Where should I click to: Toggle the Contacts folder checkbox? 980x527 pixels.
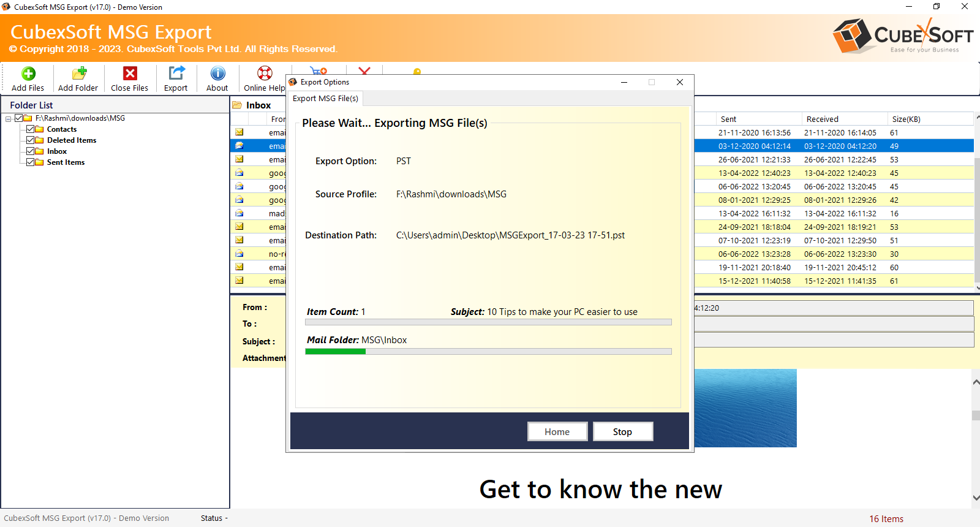(x=30, y=129)
